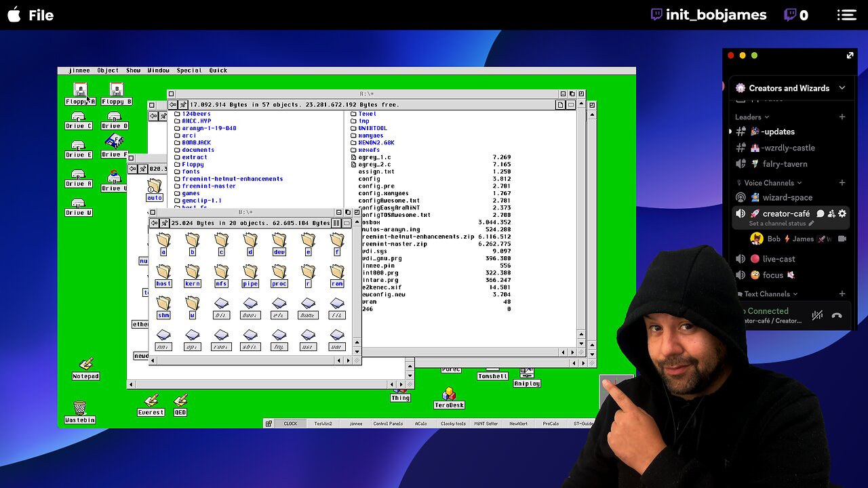Switch to TosWin2 in taskbar

(x=323, y=424)
